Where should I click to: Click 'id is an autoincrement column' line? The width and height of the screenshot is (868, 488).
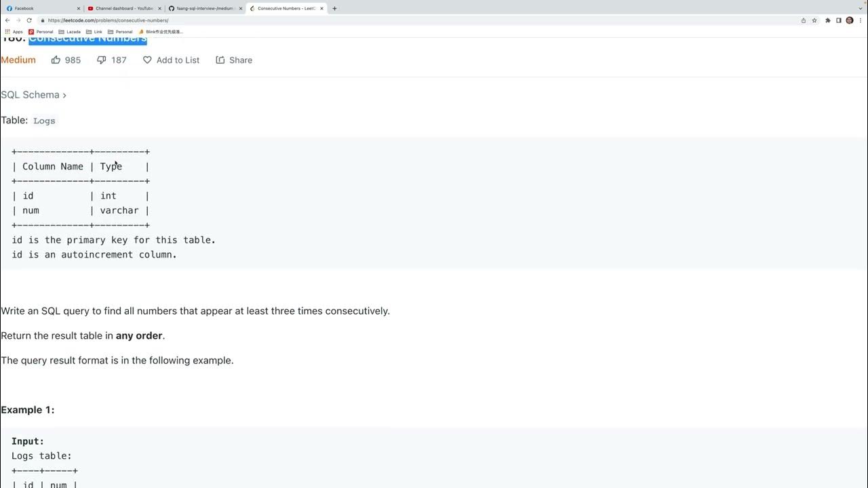94,255
